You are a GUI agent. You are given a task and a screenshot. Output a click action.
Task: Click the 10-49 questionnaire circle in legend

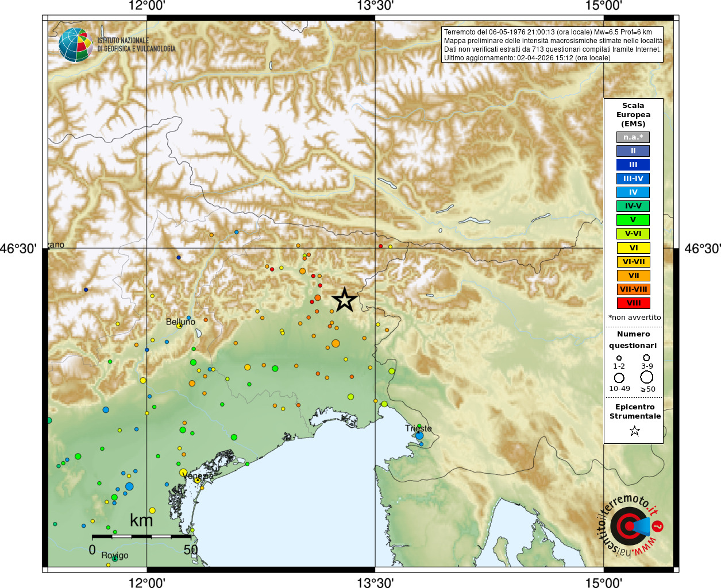click(619, 378)
